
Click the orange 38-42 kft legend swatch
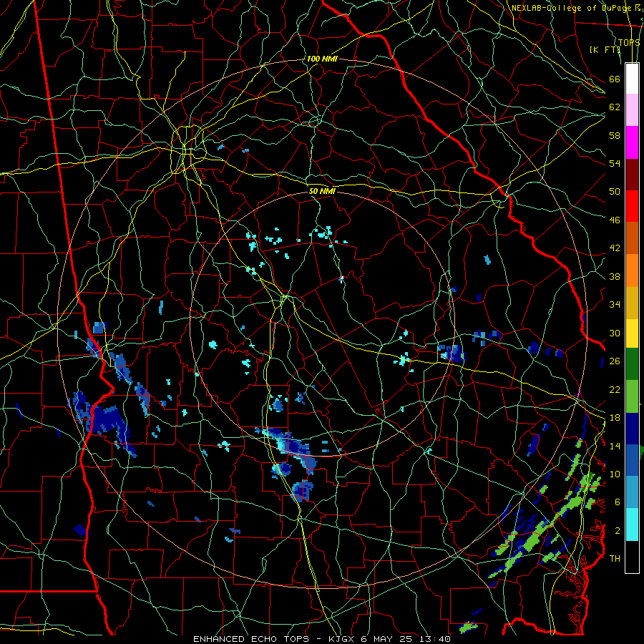click(632, 270)
